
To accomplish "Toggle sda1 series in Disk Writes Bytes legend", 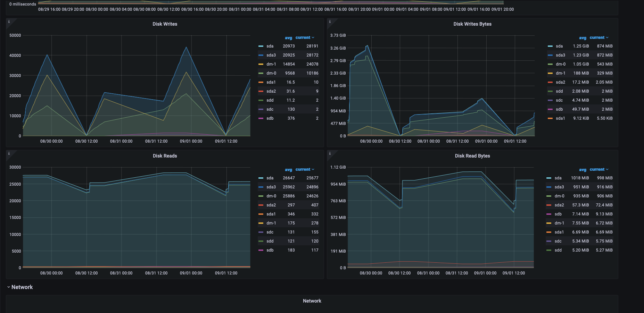I will [x=560, y=118].
